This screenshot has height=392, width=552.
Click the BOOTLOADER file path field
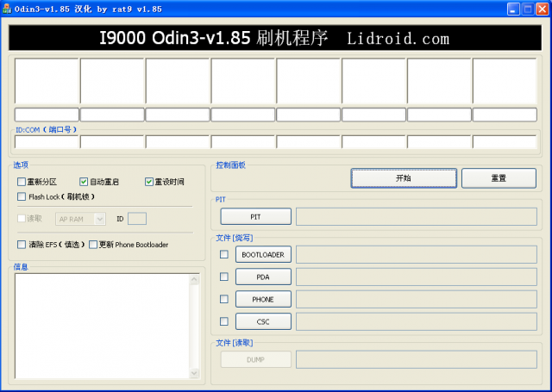(x=417, y=254)
